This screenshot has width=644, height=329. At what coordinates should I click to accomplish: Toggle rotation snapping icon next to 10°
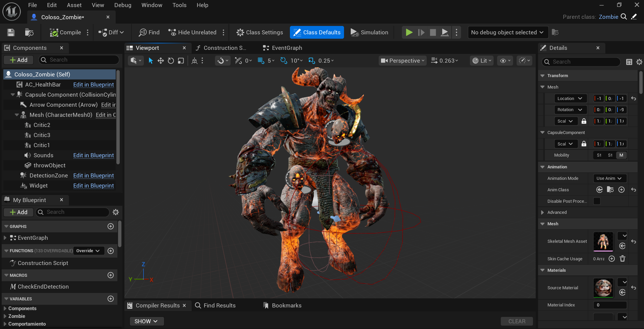(x=284, y=61)
